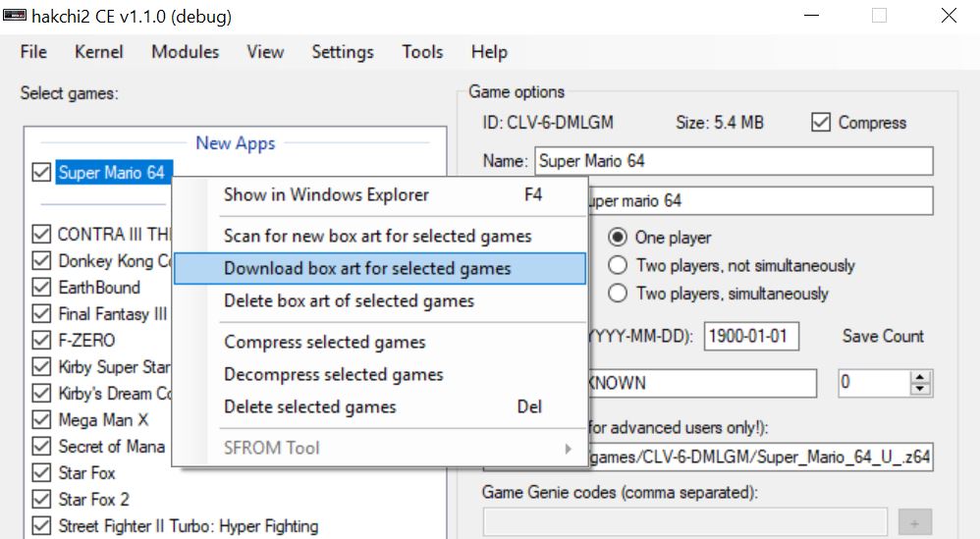Select Two players, not simultaneously
The height and width of the screenshot is (539, 980).
(618, 265)
